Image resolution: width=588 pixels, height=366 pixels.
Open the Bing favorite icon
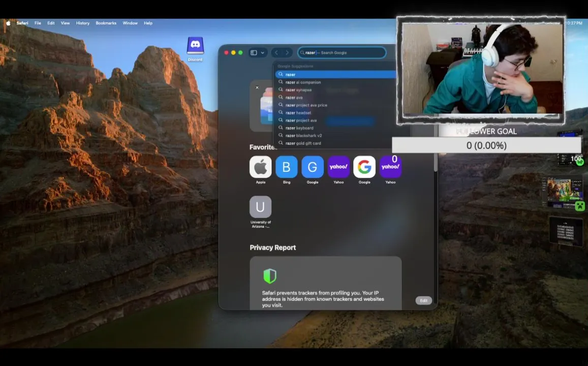tap(287, 167)
